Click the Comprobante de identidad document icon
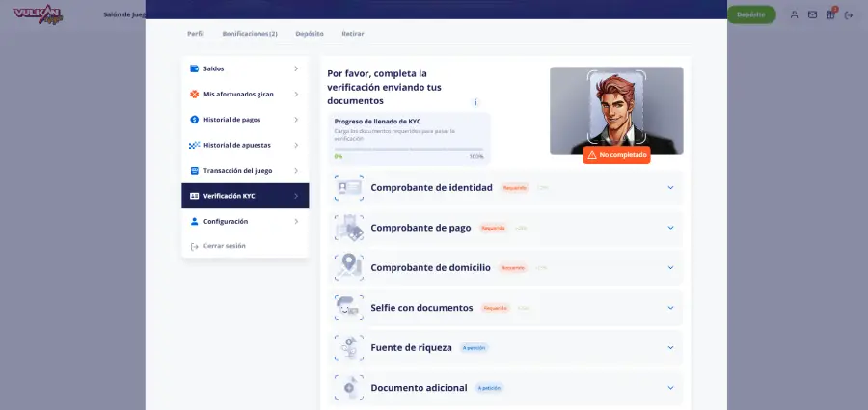Screen dimensions: 868x410 [349, 188]
